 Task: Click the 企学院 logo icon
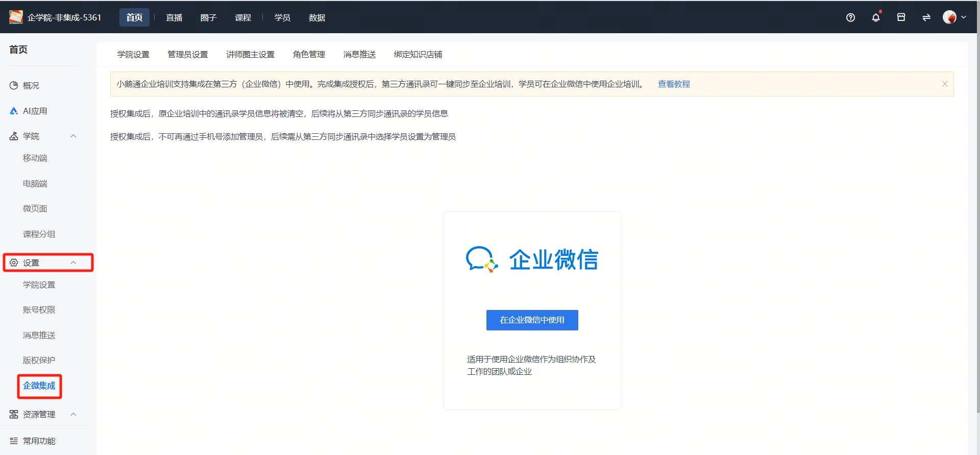click(x=16, y=17)
